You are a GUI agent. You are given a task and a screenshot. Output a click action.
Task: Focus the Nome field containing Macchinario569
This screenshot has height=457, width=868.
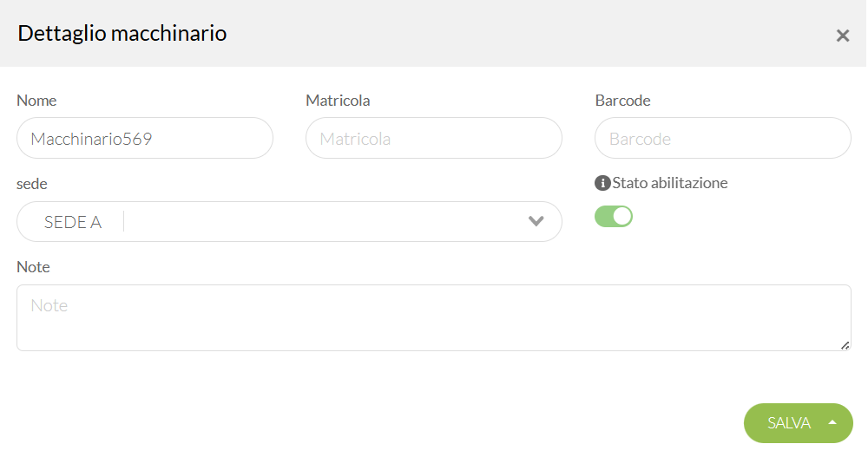(x=145, y=139)
